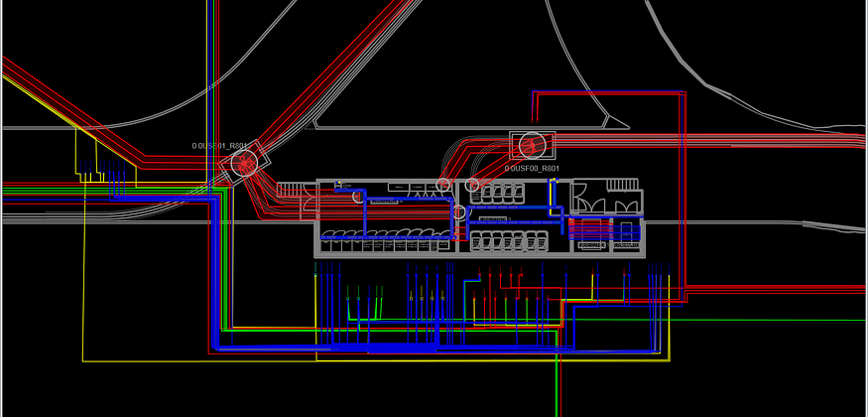Select the 0 0USF00_R801 text label
Viewport: 868px width, 417px height.
tap(532, 169)
